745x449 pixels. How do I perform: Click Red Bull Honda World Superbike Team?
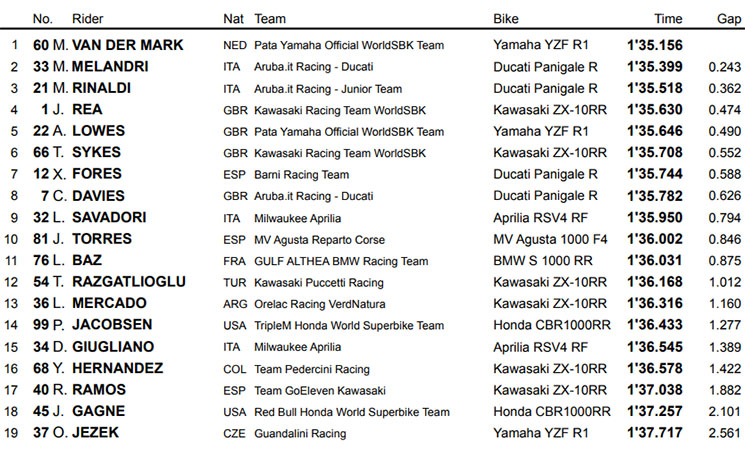pos(352,411)
